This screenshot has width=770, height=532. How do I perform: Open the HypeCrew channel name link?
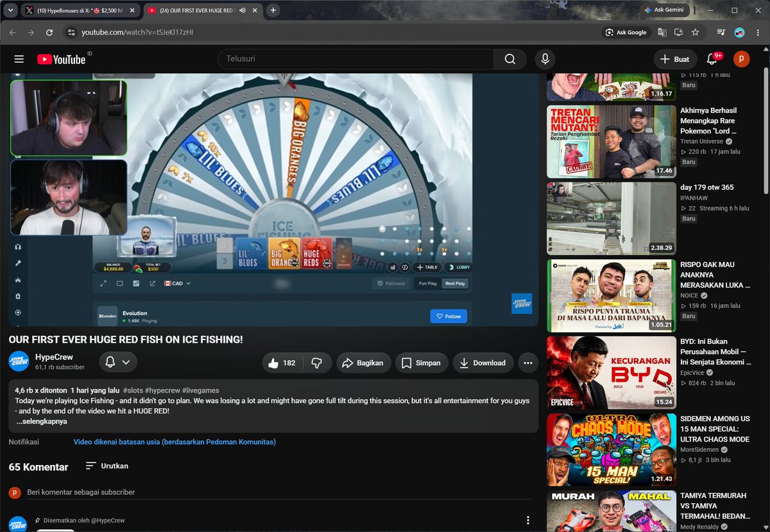tap(54, 357)
